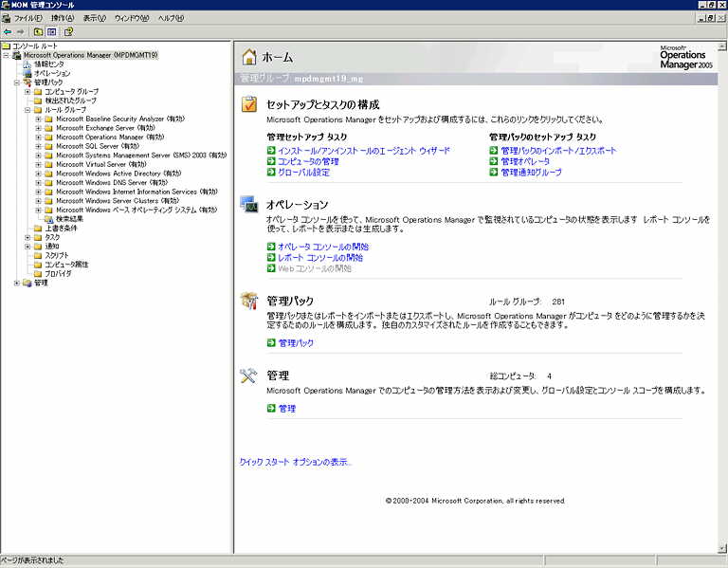The width and height of the screenshot is (728, 568).
Task: Click the administration tools icon
Action: tap(248, 376)
